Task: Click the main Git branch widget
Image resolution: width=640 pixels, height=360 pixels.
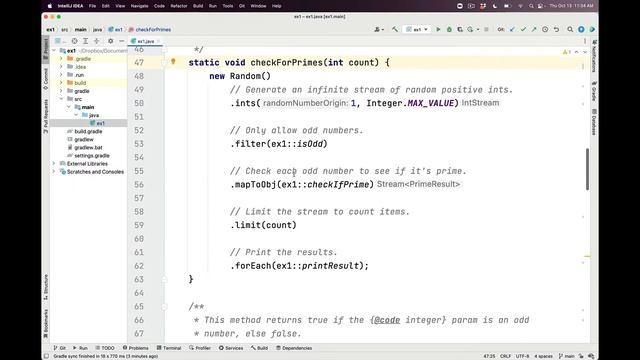Action: tap(567, 356)
